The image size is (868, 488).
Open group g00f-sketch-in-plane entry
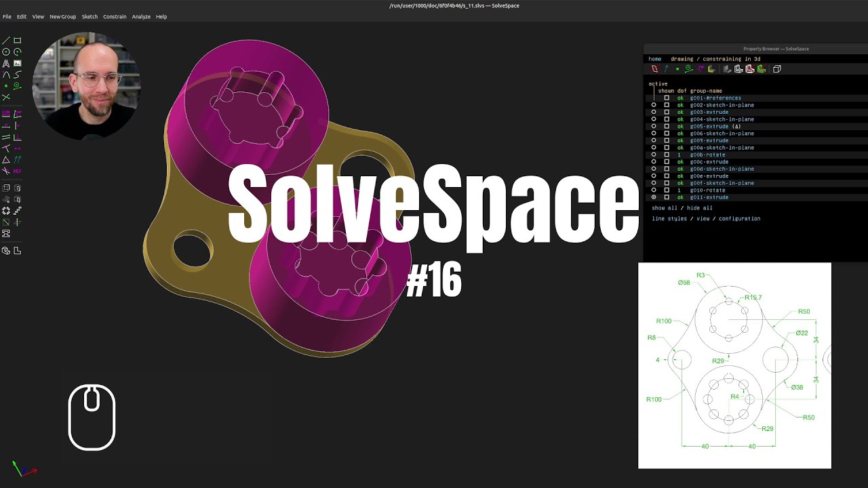pos(722,183)
